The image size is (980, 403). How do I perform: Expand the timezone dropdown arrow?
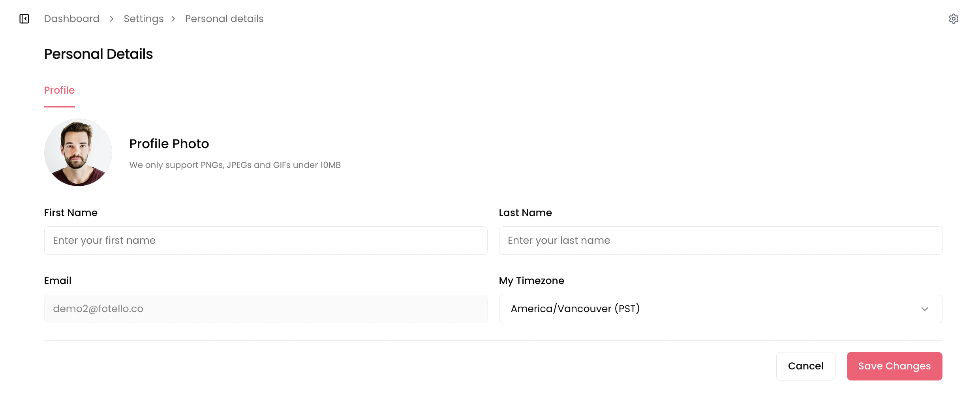(x=925, y=309)
